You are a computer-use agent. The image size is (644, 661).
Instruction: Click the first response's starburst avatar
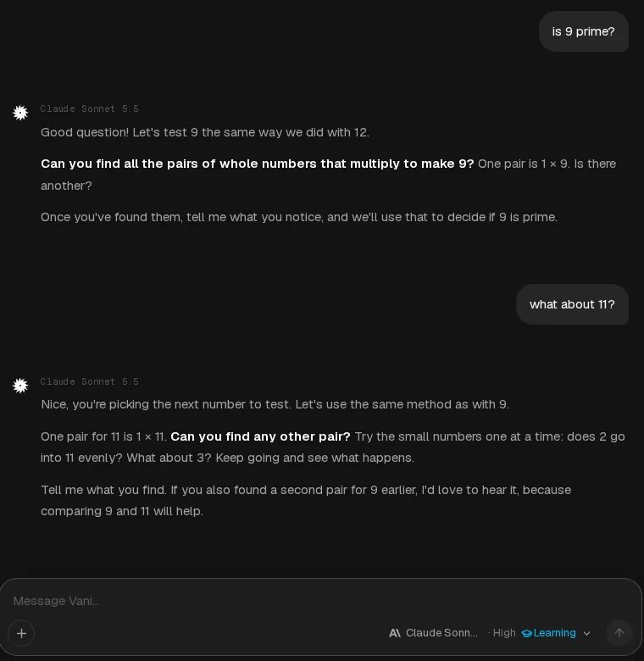20,113
